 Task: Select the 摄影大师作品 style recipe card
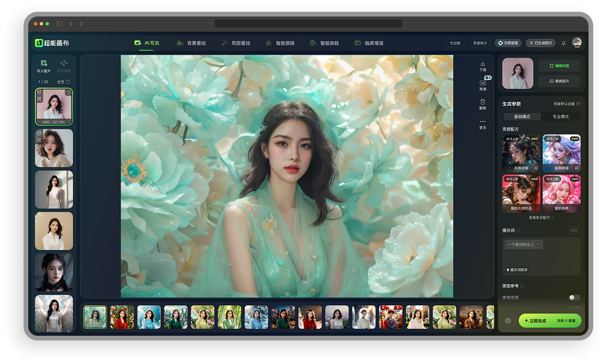click(x=521, y=193)
